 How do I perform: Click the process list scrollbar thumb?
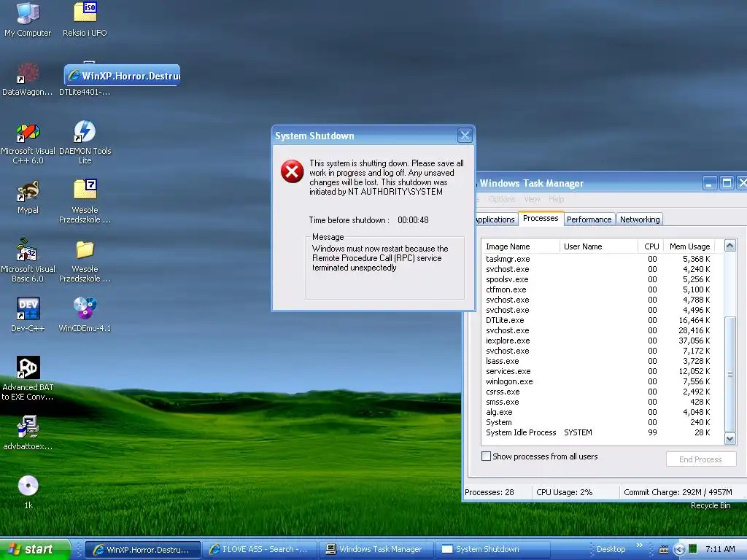click(729, 374)
